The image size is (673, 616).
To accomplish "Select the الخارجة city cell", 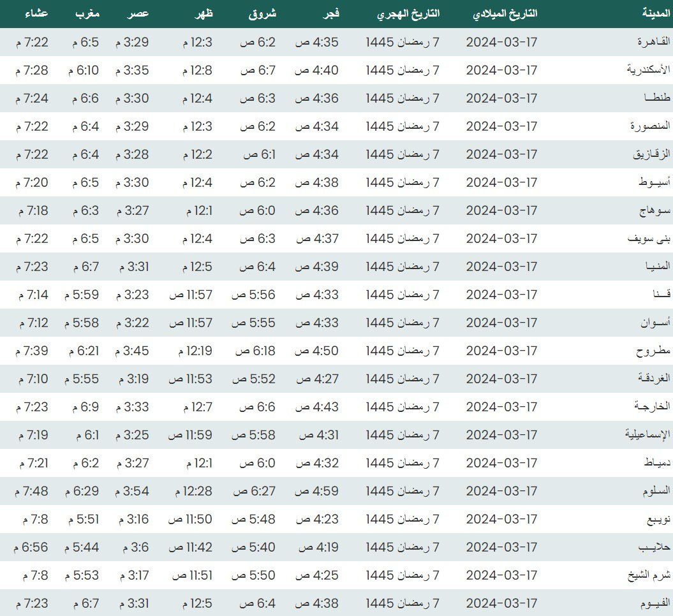I will [x=653, y=406].
